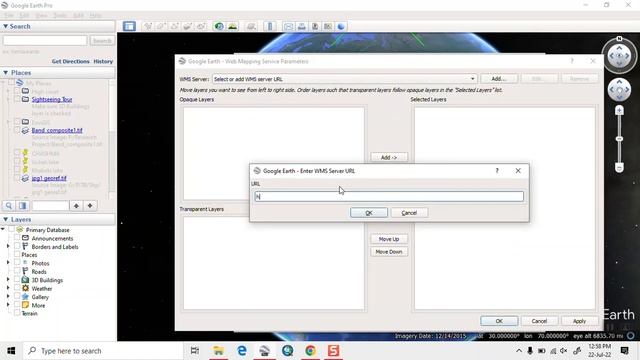Image resolution: width=640 pixels, height=360 pixels.
Task: Select the Add Image Overlay toolbar icon
Action: [188, 27]
